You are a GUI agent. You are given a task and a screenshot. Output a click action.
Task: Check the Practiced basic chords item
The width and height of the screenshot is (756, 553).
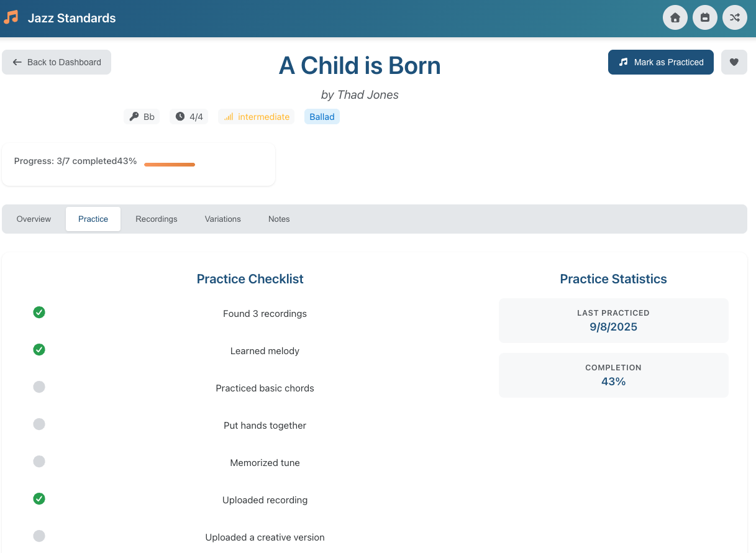[39, 387]
